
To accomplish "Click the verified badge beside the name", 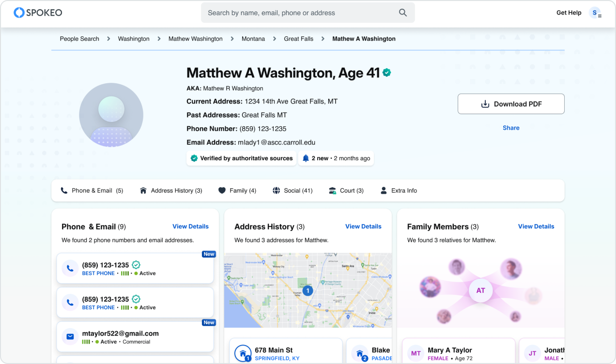I will click(x=386, y=73).
